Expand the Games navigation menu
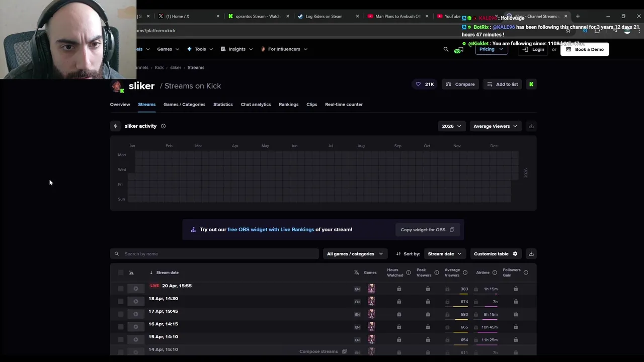Image resolution: width=644 pixels, height=362 pixels. pyautogui.click(x=168, y=49)
